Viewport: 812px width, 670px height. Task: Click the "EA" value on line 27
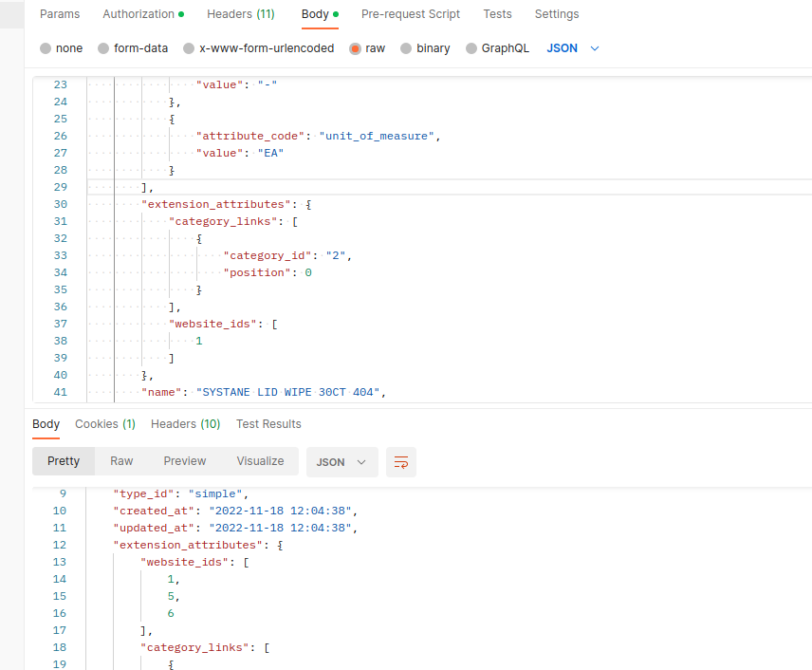click(271, 153)
